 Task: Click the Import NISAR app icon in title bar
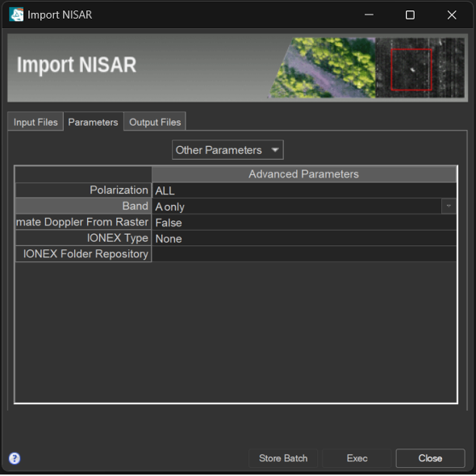tap(16, 15)
